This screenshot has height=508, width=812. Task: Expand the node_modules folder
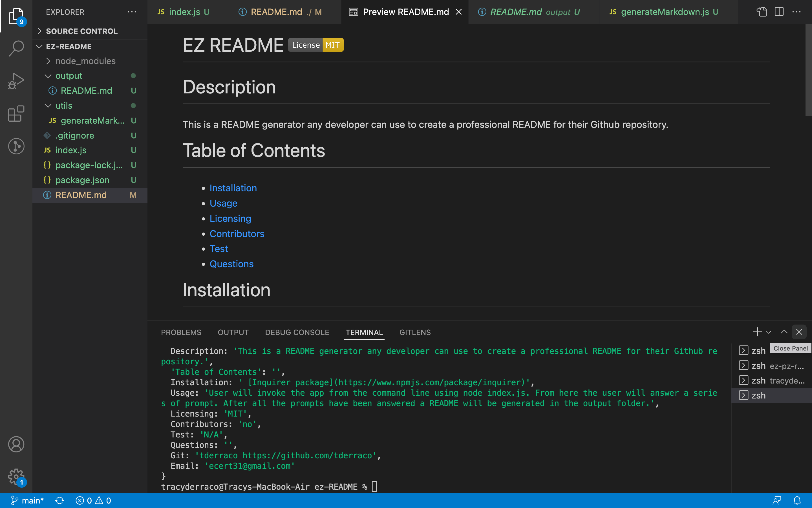point(90,61)
